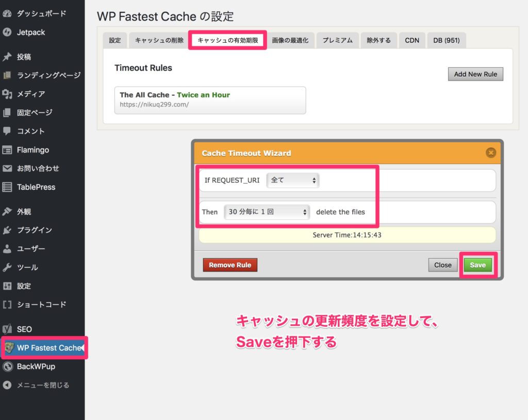The image size is (528, 420).
Task: Open the CDN tab
Action: click(412, 40)
